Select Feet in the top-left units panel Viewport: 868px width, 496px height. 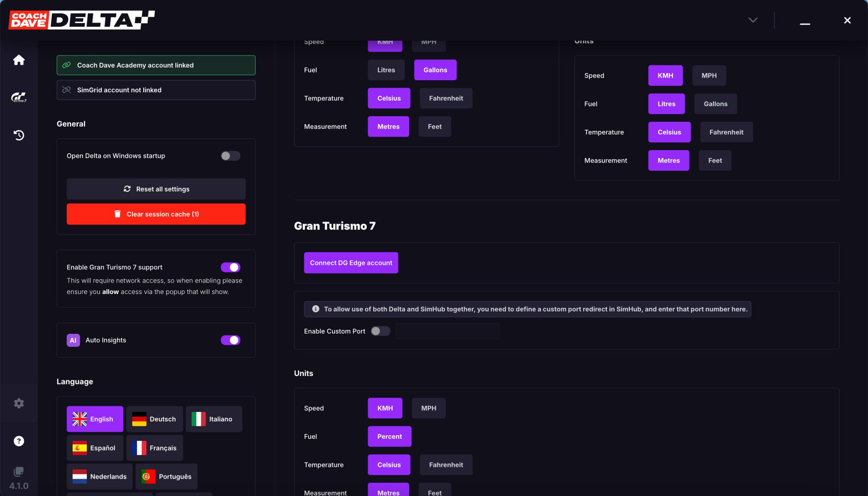coord(434,127)
